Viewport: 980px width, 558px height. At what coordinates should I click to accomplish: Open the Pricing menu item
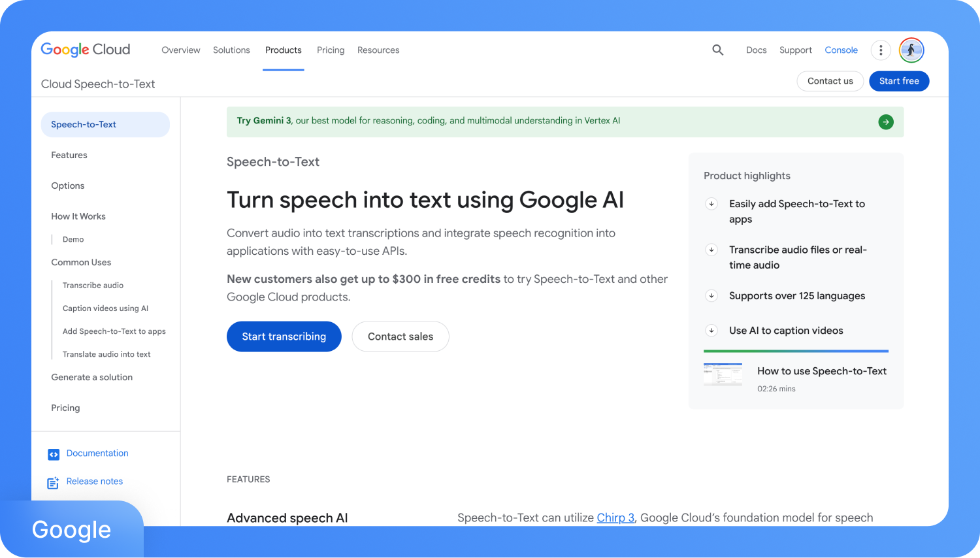[331, 50]
